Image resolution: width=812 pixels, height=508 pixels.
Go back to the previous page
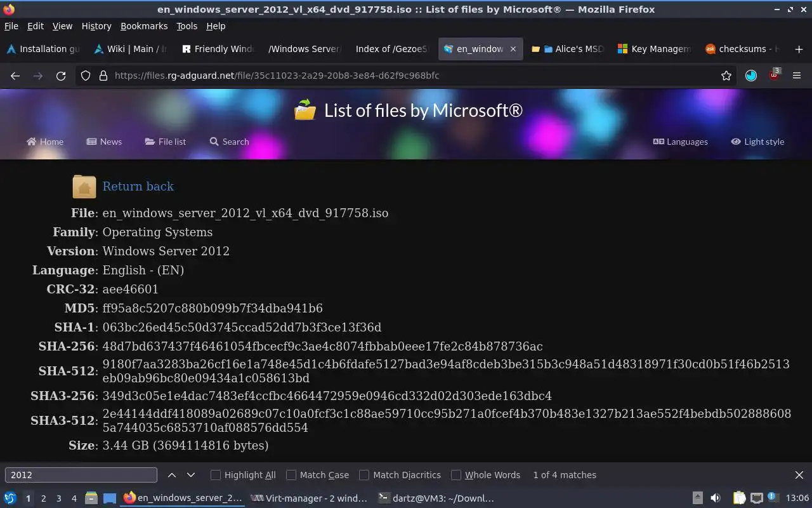point(15,76)
